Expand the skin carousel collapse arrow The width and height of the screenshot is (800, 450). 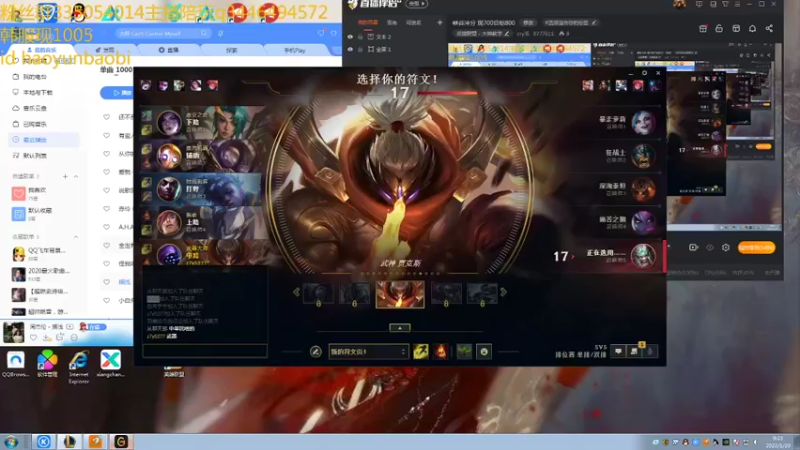400,328
